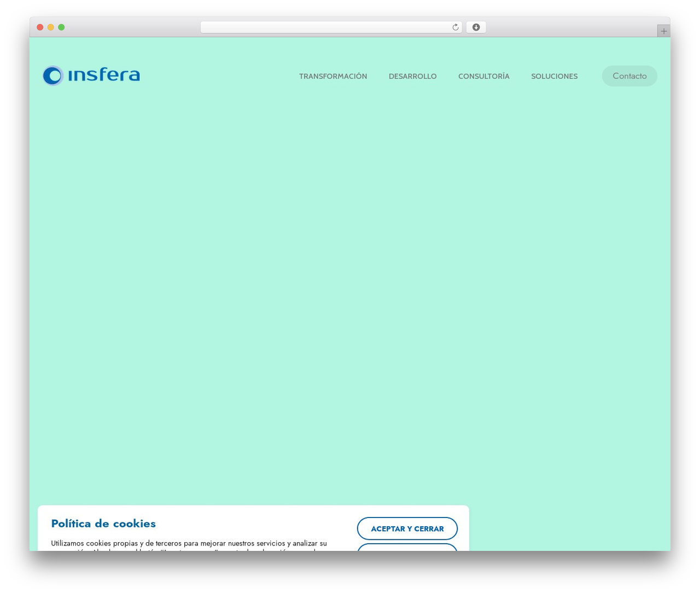Click the Insfera logo
The height and width of the screenshot is (593, 700).
tap(91, 75)
